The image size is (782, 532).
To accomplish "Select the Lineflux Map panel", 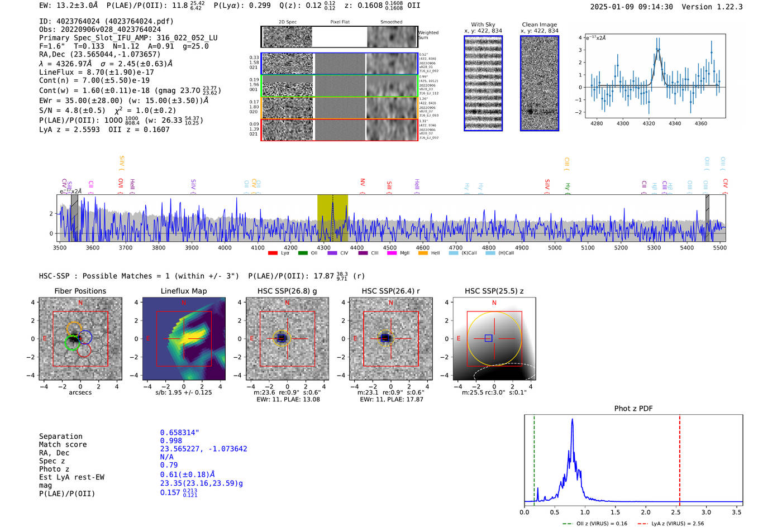I will point(184,339).
